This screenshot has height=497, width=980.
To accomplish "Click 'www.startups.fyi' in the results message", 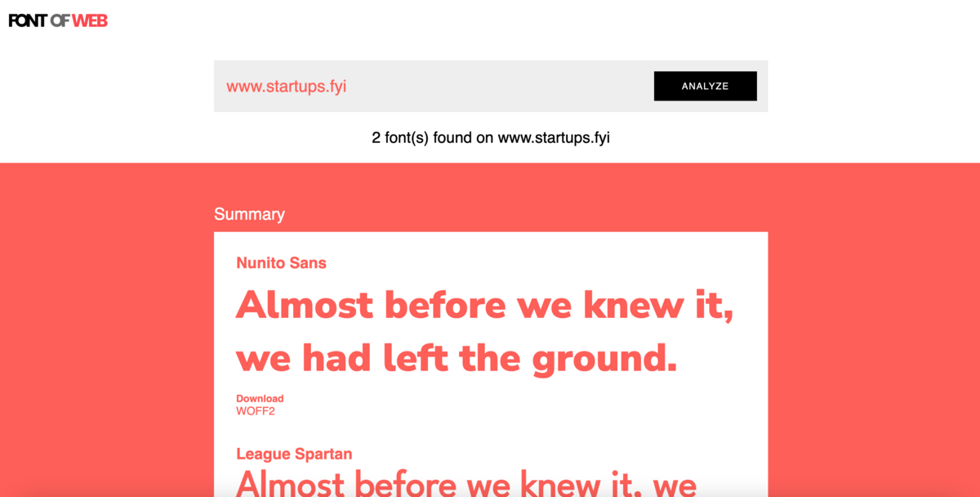I will coord(554,137).
